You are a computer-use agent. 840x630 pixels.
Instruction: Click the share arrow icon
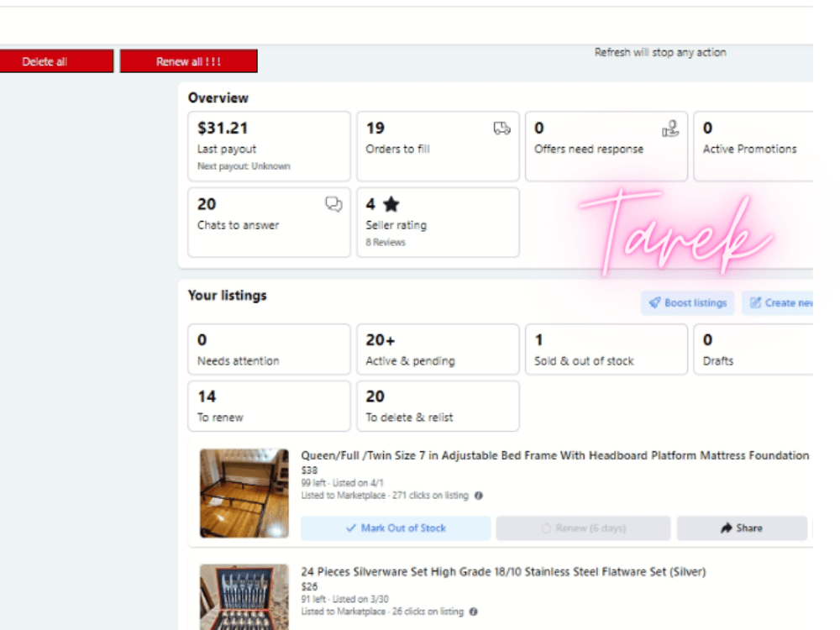click(726, 528)
